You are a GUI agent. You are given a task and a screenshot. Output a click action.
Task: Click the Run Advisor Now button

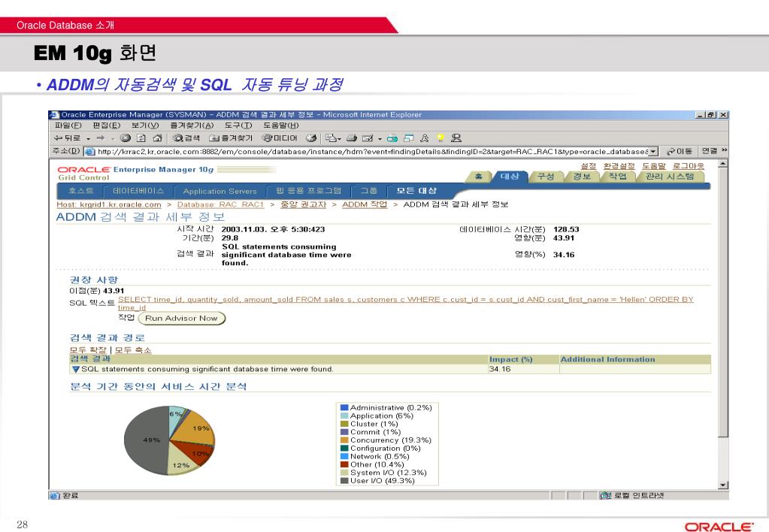[181, 318]
